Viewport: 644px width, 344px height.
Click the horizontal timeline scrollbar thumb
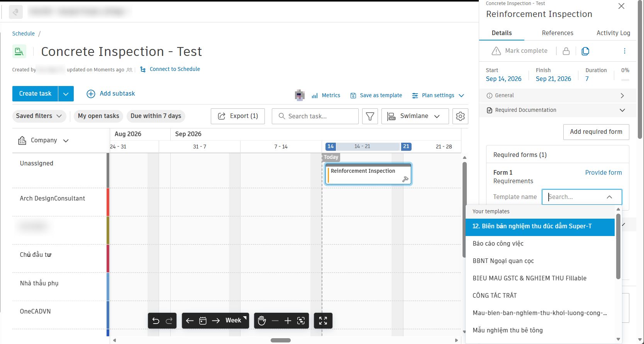click(281, 341)
